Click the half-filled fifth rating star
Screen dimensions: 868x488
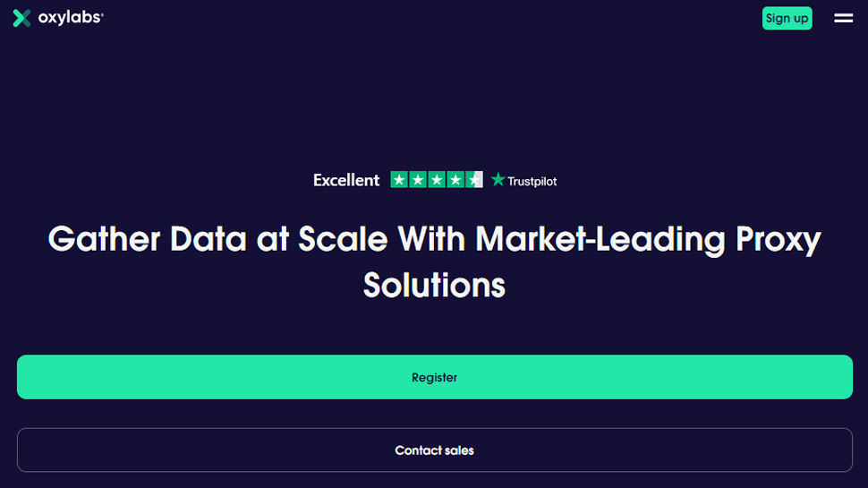pyautogui.click(x=474, y=179)
